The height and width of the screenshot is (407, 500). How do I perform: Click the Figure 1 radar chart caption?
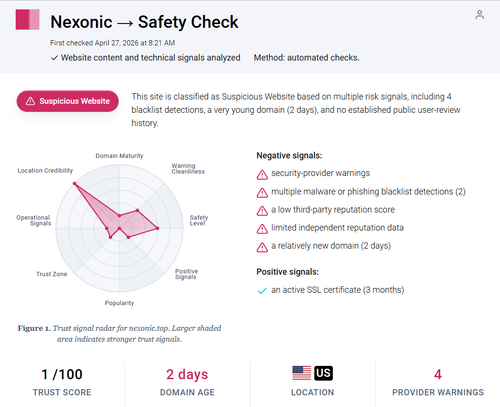pos(119,333)
